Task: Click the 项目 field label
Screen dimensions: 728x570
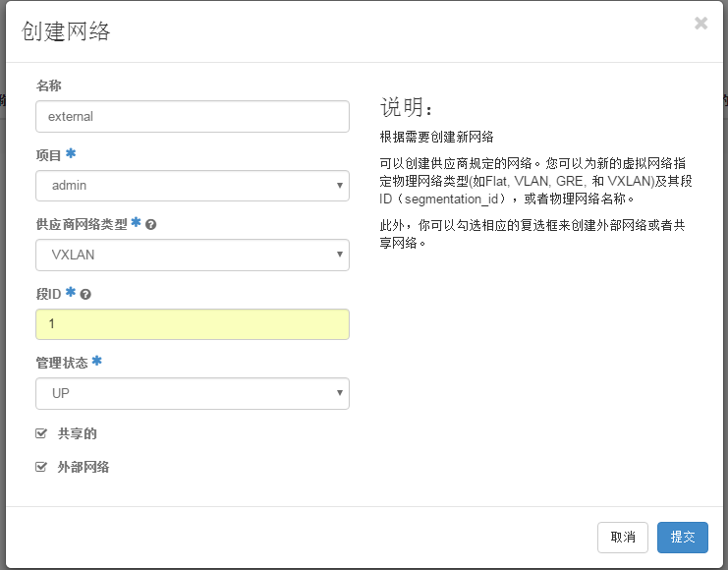Action: (49, 155)
